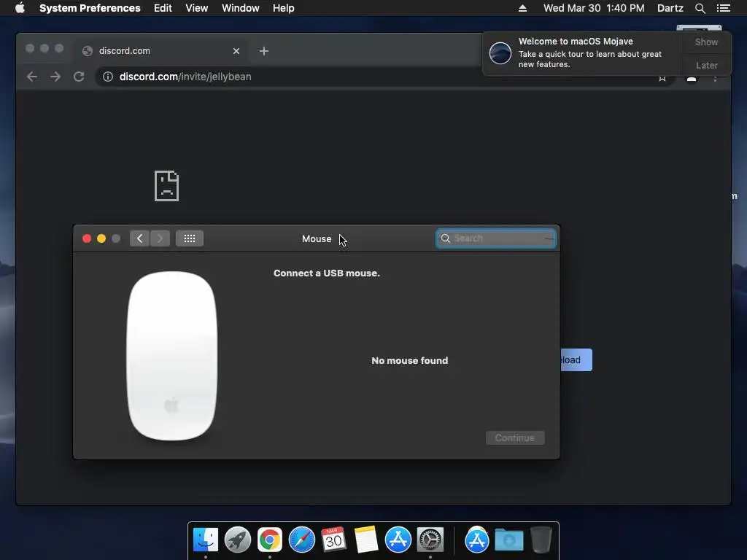Go back in System Preferences

[139, 238]
